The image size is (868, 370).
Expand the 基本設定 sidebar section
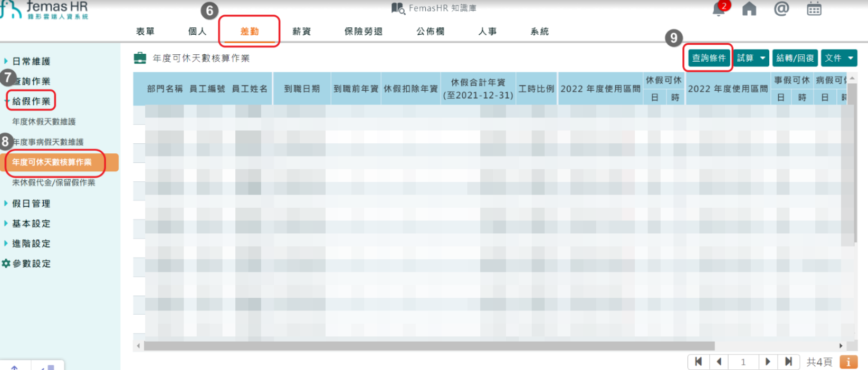coord(31,223)
